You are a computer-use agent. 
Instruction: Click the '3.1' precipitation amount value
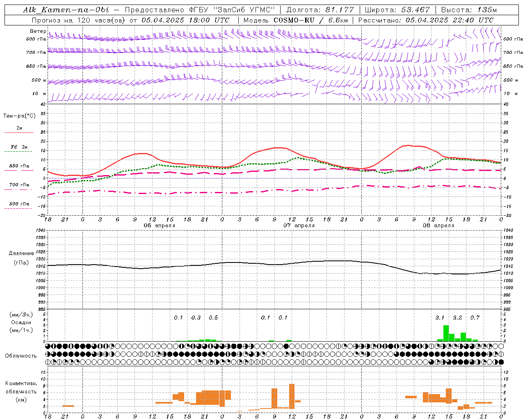(440, 317)
